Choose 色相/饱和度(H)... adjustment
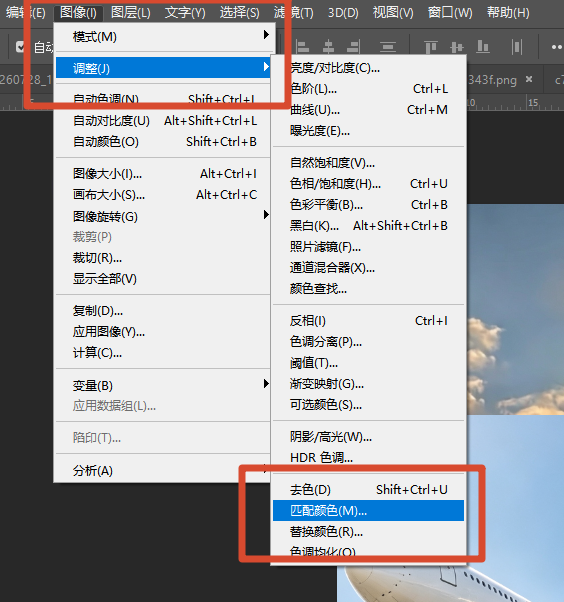The height and width of the screenshot is (602, 564). (368, 184)
